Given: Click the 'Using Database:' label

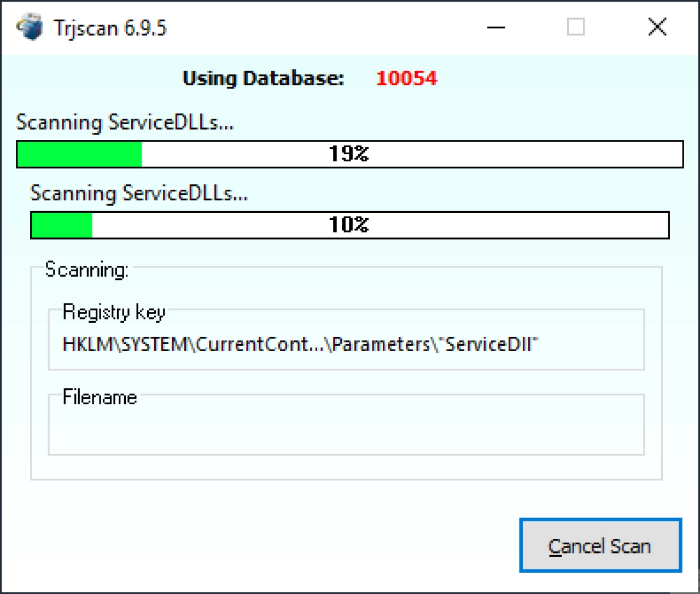Looking at the screenshot, I should [263, 78].
